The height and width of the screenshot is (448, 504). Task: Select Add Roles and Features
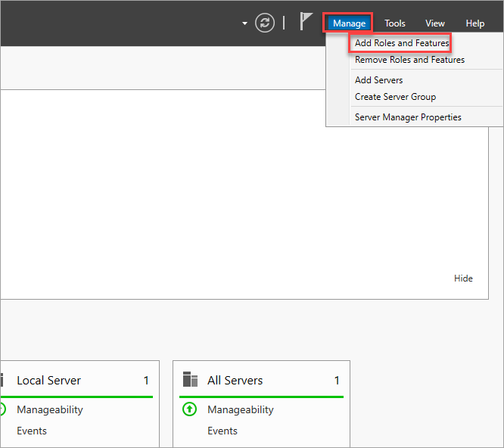[402, 42]
